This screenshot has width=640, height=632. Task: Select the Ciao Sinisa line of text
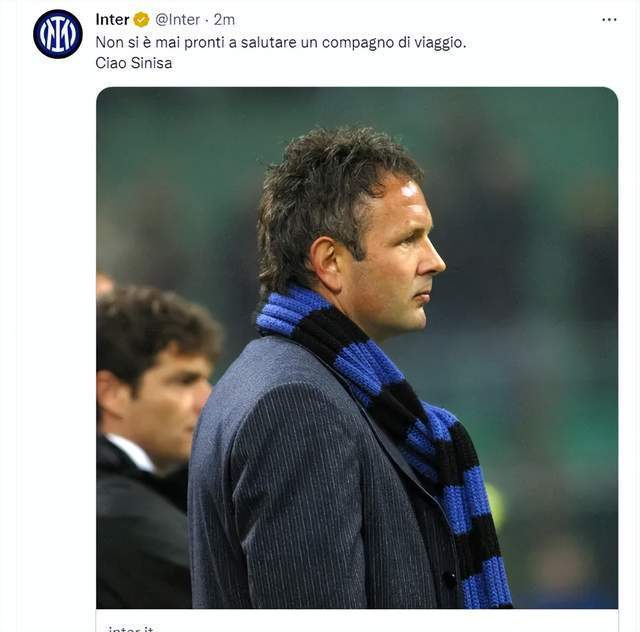(x=133, y=63)
